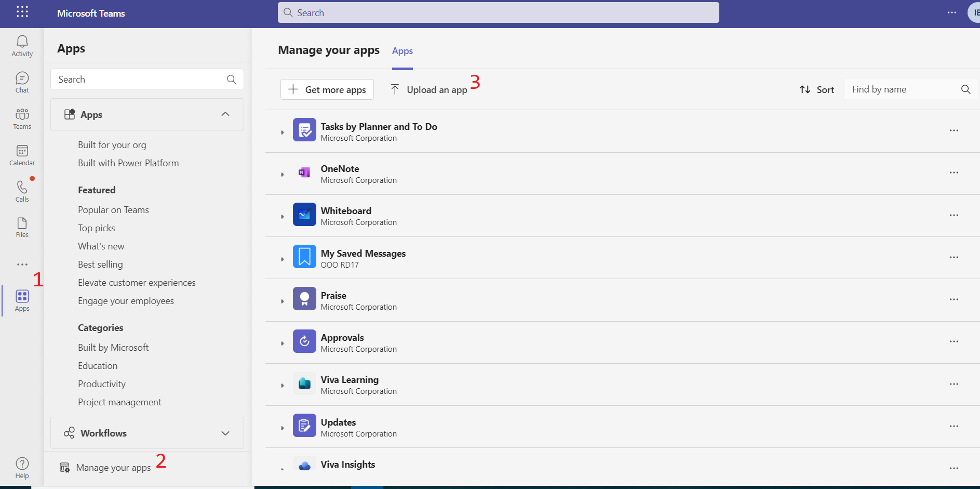
Task: Open more options for Whiteboard
Action: [x=954, y=215]
